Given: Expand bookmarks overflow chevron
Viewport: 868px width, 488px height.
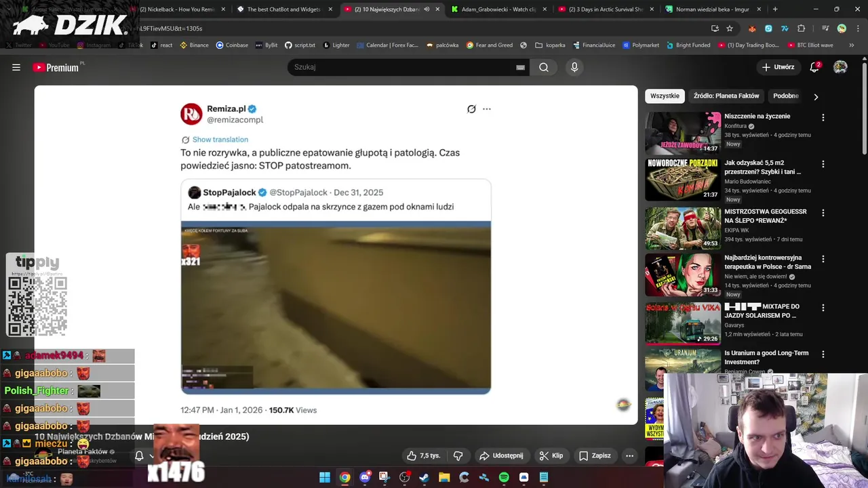Looking at the screenshot, I should tap(852, 45).
